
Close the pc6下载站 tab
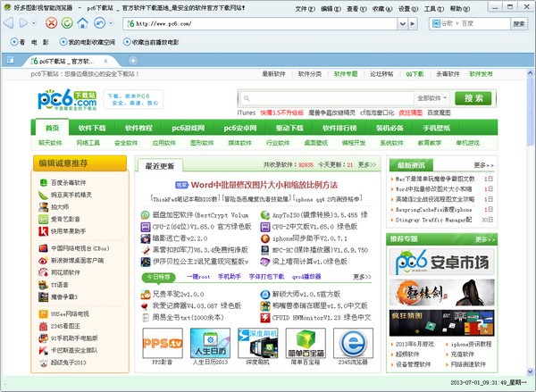[105, 62]
